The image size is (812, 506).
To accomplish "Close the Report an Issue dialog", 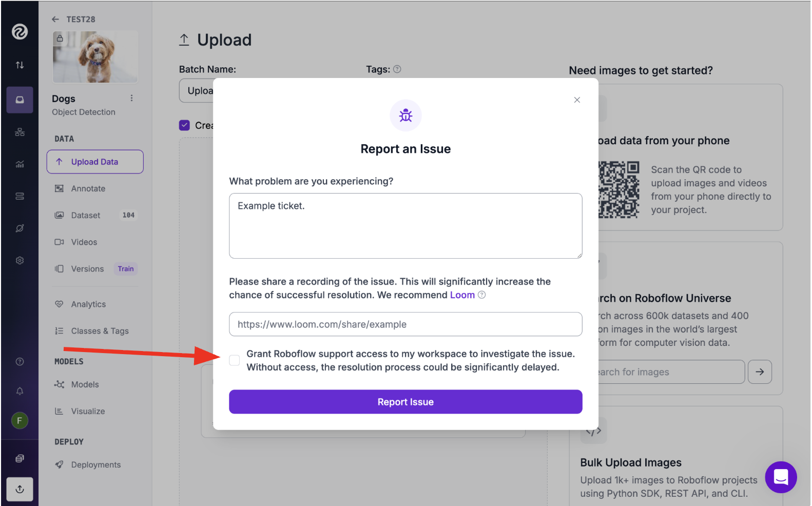I will point(577,100).
